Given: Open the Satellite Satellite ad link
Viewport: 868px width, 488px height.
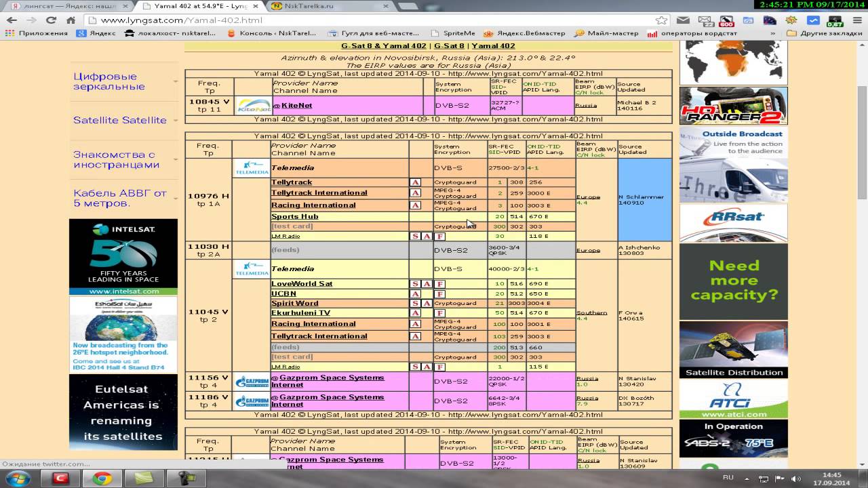Looking at the screenshot, I should (120, 120).
